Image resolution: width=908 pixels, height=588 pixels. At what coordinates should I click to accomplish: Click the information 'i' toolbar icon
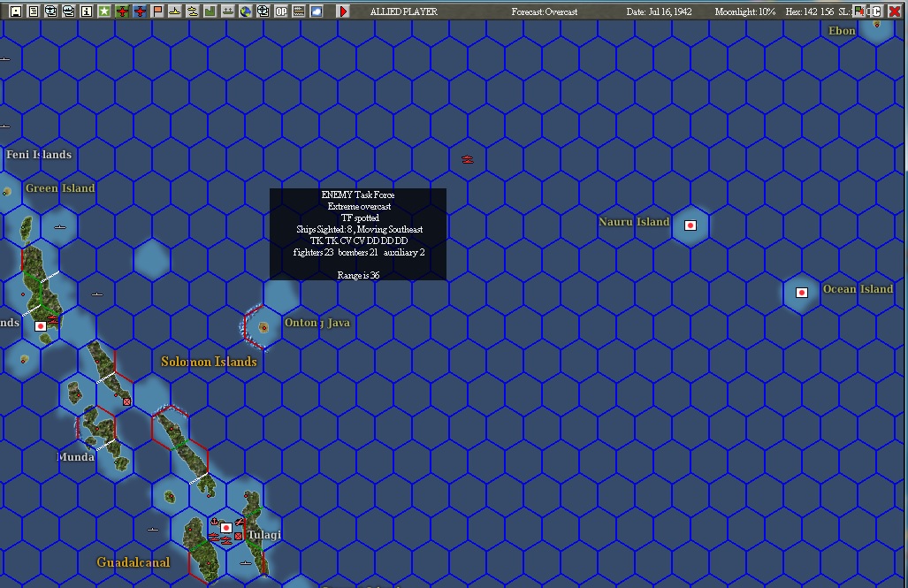87,11
